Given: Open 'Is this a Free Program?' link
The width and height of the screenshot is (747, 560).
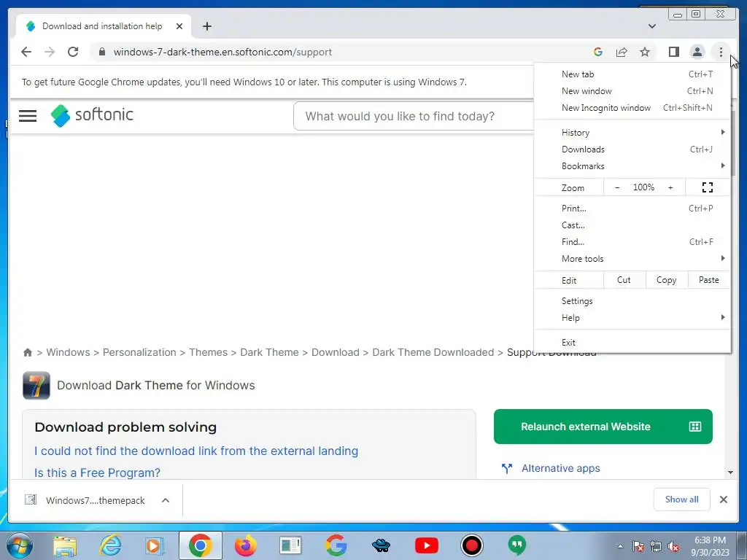Looking at the screenshot, I should 97,472.
